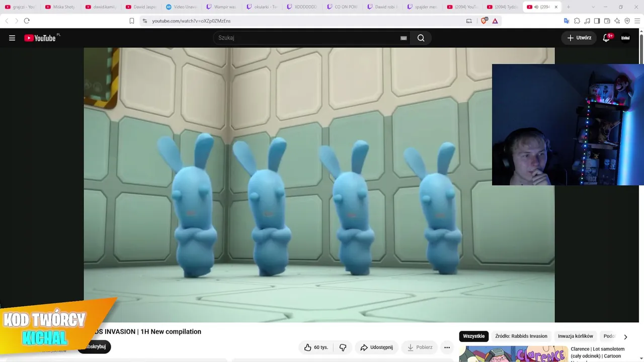Click the Rabbids video player

click(x=319, y=185)
